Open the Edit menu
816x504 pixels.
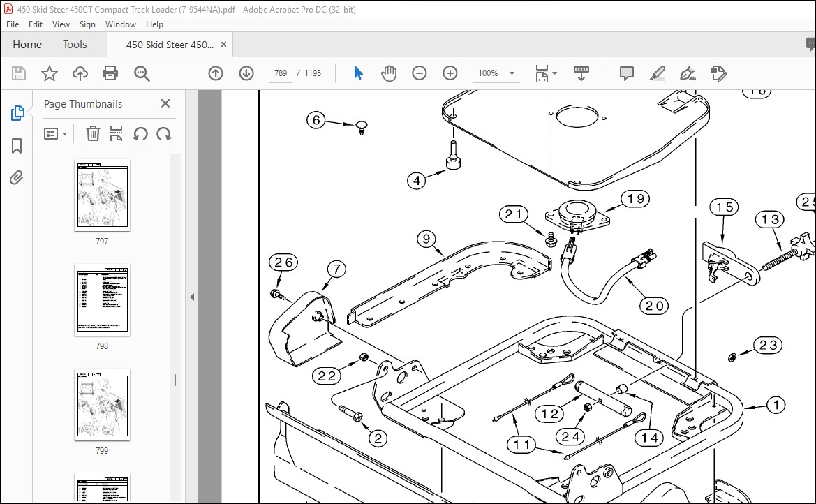[x=36, y=24]
